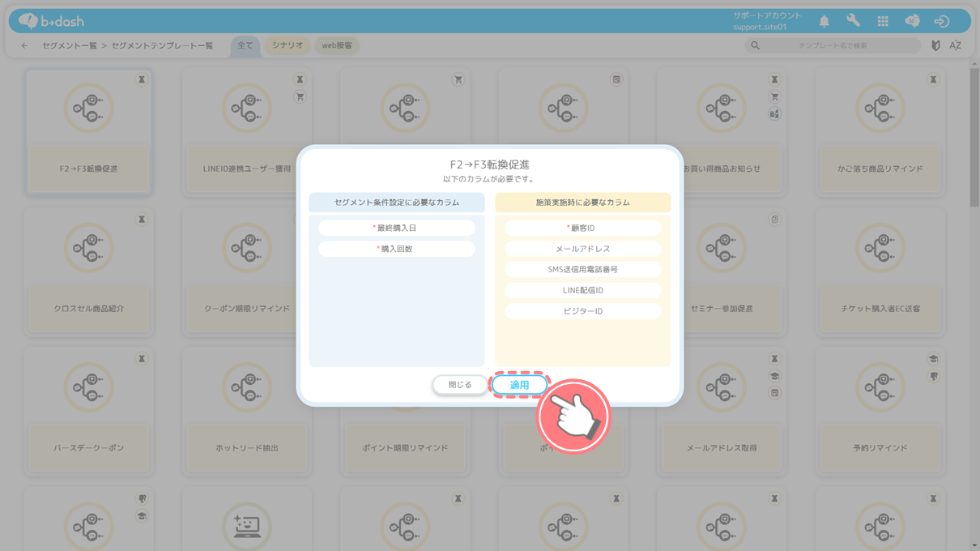Click hourglass badge on バースデークーポン card
This screenshot has width=980, height=551.
click(x=141, y=359)
